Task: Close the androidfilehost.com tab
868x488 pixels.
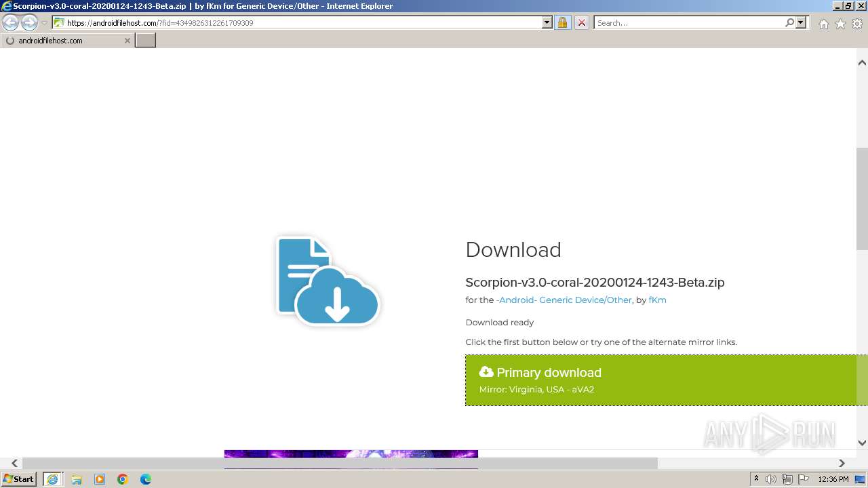Action: coord(127,41)
